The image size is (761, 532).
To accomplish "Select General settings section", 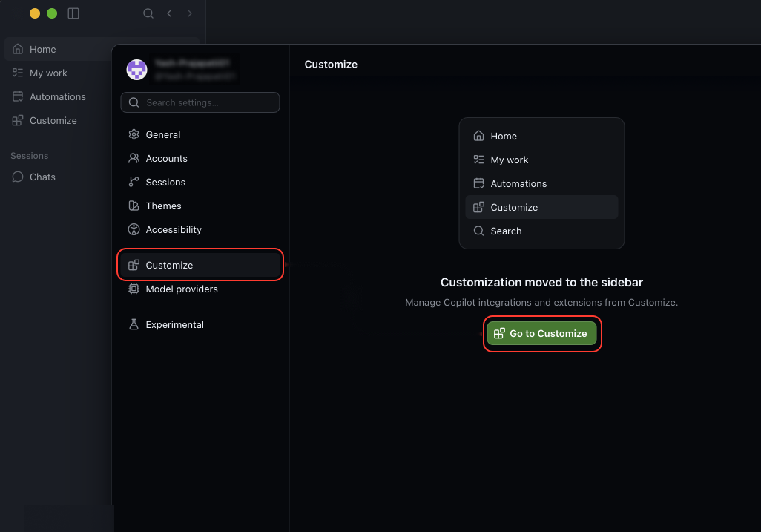I will [x=200, y=134].
